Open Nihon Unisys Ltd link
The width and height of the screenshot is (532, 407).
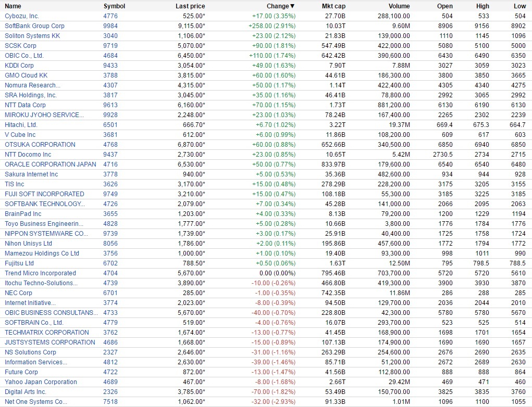pos(28,244)
